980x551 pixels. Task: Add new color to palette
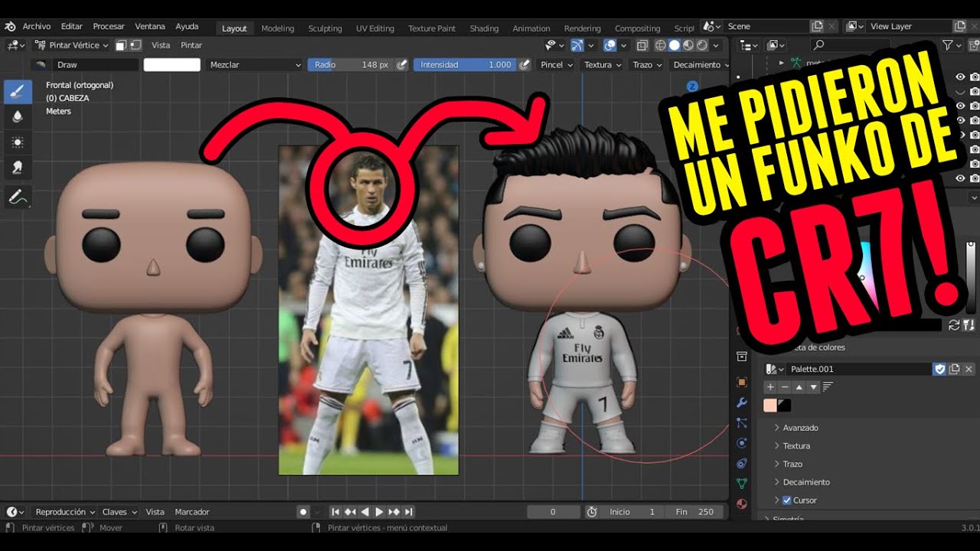pos(771,387)
